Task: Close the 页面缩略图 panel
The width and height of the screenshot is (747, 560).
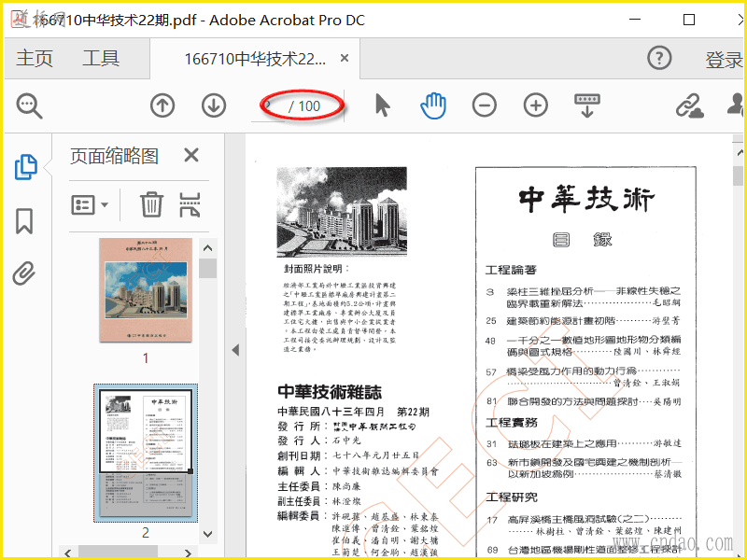Action: pyautogui.click(x=191, y=155)
